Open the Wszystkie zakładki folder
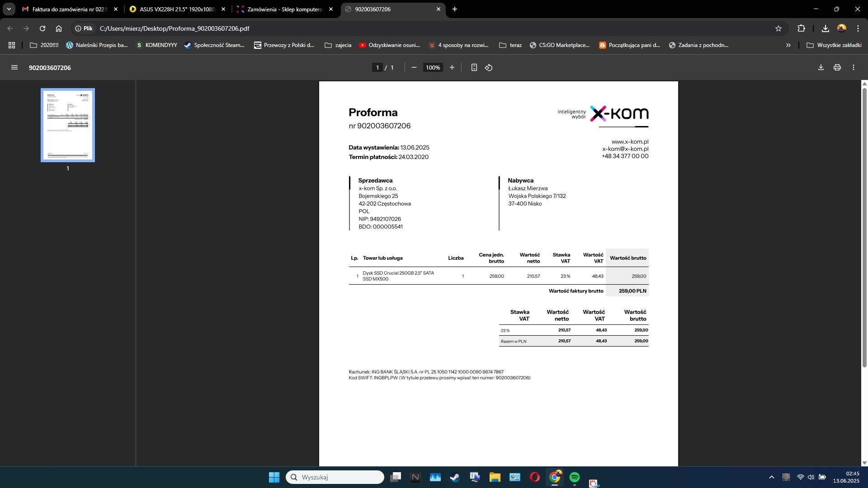Image resolution: width=868 pixels, height=488 pixels. click(x=834, y=45)
